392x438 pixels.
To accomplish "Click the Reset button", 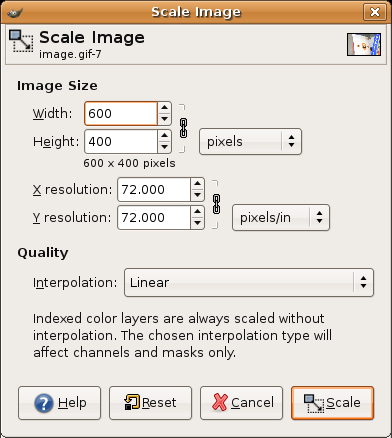I will click(x=150, y=403).
